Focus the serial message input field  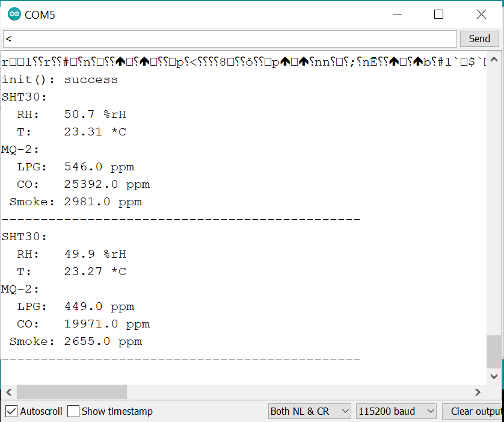(230, 39)
